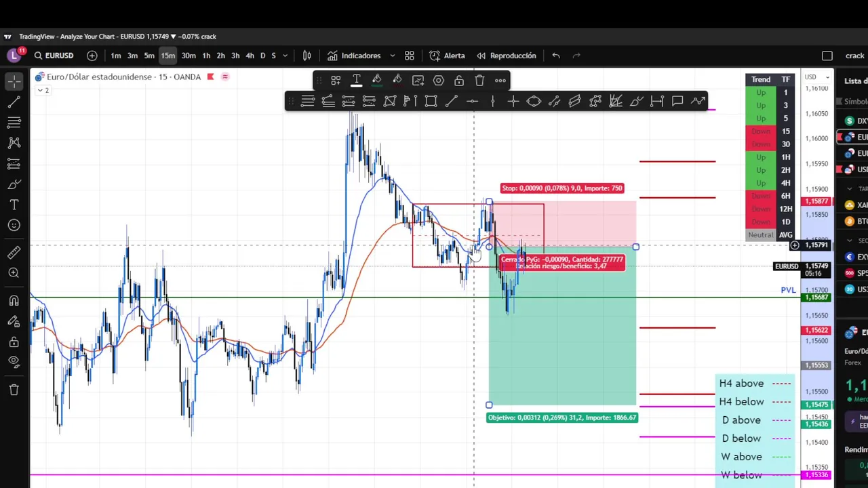The height and width of the screenshot is (488, 868).
Task: Switch to the 4h timeframe
Action: click(x=250, y=56)
